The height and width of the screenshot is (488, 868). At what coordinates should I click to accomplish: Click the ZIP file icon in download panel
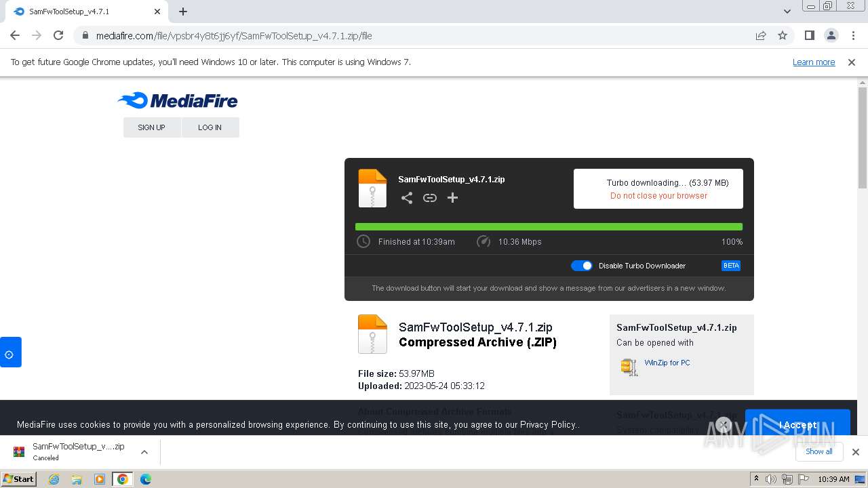click(372, 188)
